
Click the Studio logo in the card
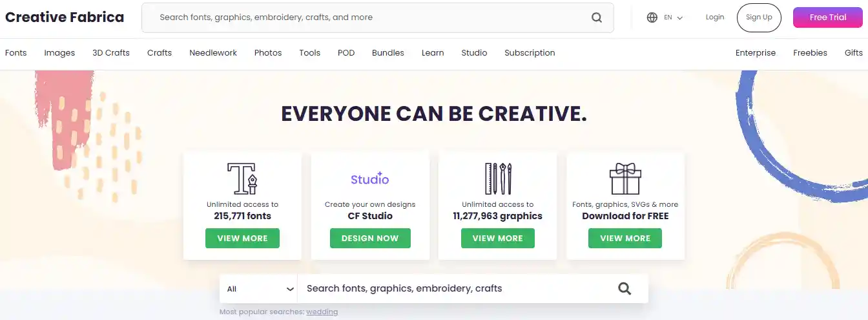[x=370, y=178]
